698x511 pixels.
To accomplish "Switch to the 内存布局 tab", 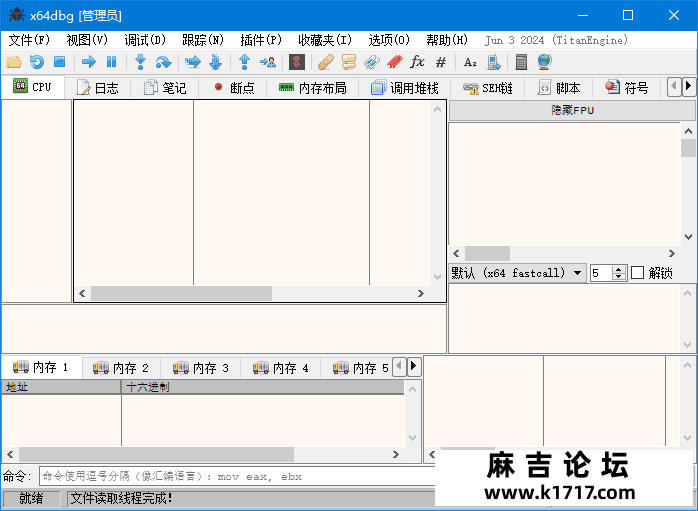I will click(312, 88).
